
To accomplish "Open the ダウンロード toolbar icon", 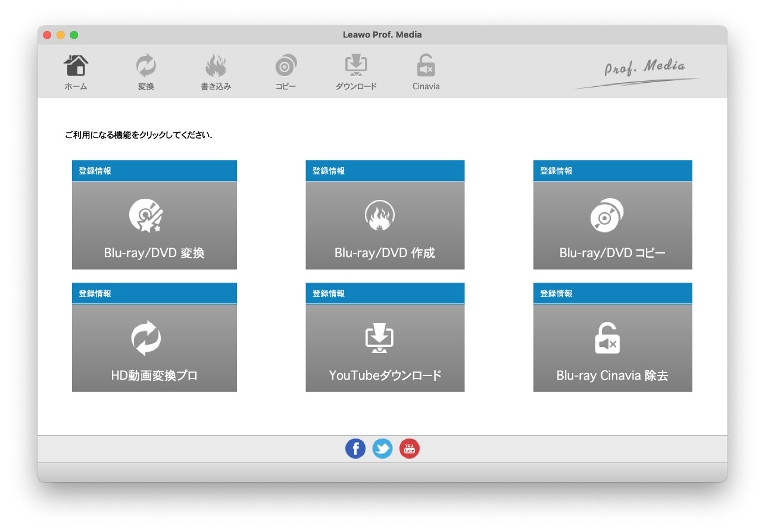I will pos(356,71).
